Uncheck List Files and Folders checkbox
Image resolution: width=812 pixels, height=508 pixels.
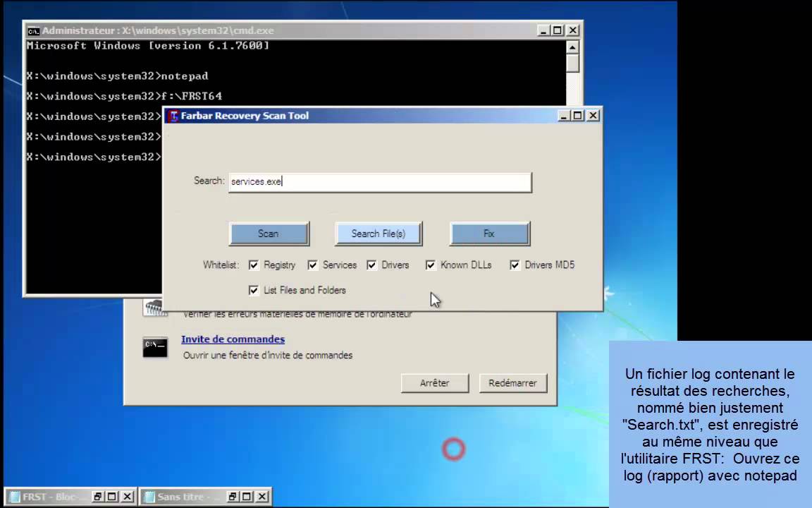coord(254,290)
